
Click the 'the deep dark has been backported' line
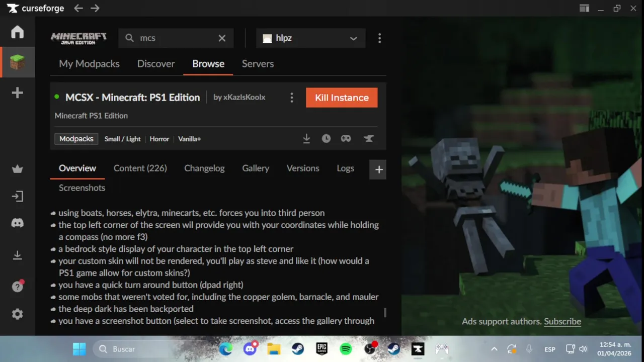pyautogui.click(x=126, y=309)
